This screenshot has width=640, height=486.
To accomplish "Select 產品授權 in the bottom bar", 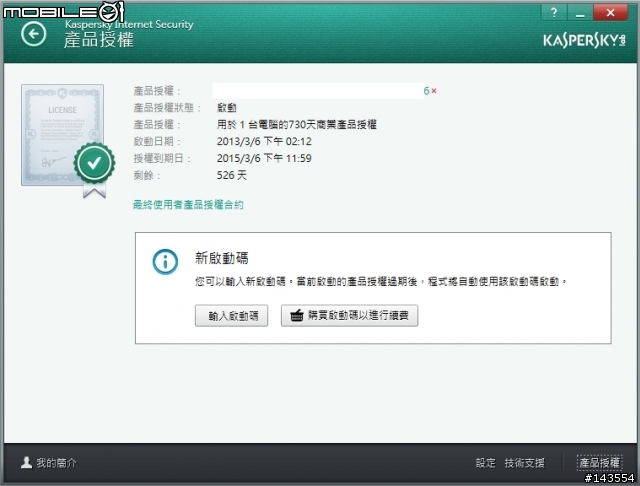I will tap(600, 463).
